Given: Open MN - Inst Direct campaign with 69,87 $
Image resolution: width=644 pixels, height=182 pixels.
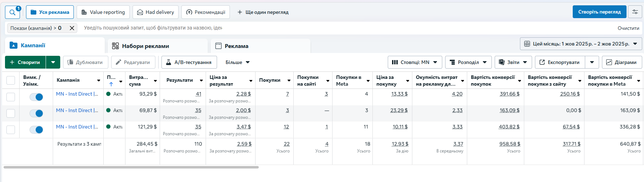Looking at the screenshot, I should 77,110.
